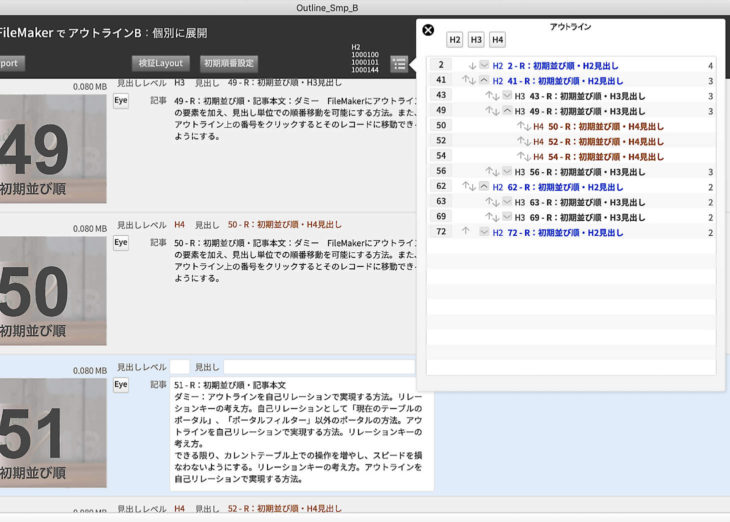
Task: Move H3 row 69 up with its arrow
Action: [488, 217]
